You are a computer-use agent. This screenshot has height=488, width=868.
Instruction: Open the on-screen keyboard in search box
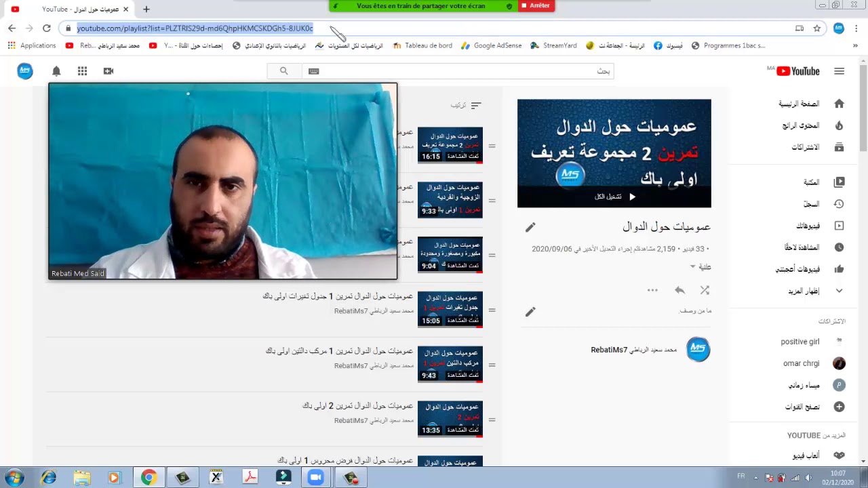coord(313,71)
